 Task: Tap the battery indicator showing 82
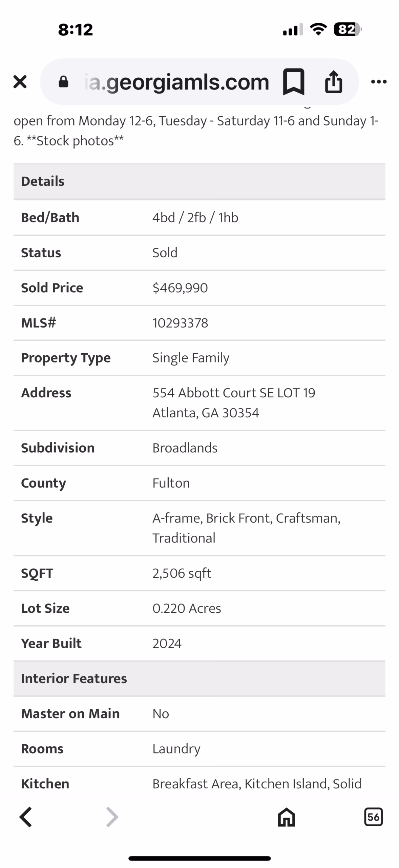[x=348, y=29]
